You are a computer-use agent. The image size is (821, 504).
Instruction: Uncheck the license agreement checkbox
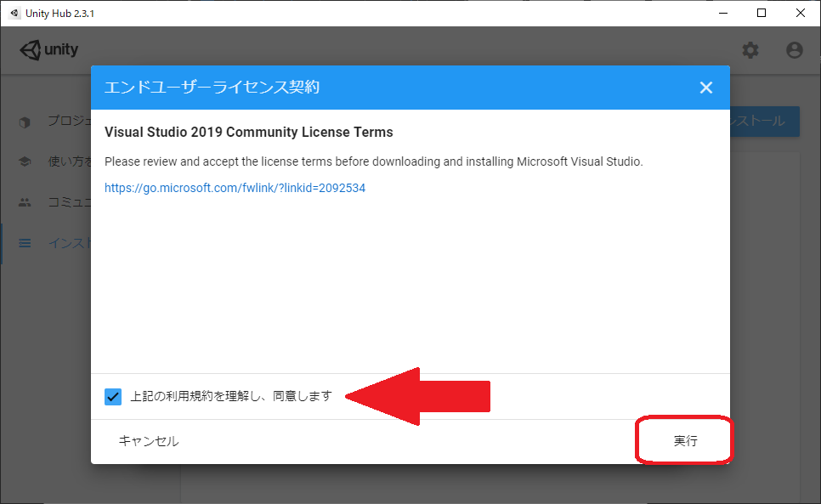click(x=113, y=397)
